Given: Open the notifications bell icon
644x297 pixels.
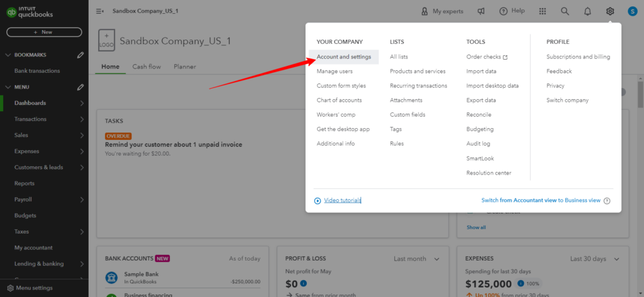Looking at the screenshot, I should (x=587, y=11).
